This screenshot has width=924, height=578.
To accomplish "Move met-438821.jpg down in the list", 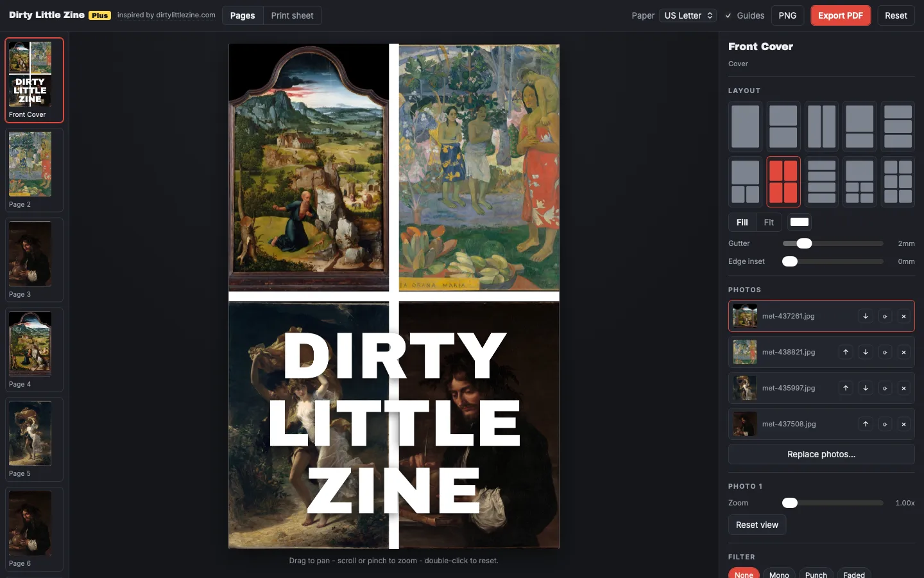I will click(866, 352).
